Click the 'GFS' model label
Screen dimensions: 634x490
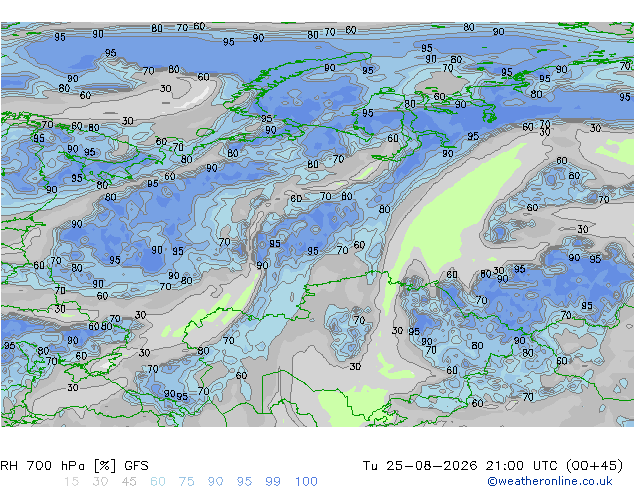[x=136, y=465]
